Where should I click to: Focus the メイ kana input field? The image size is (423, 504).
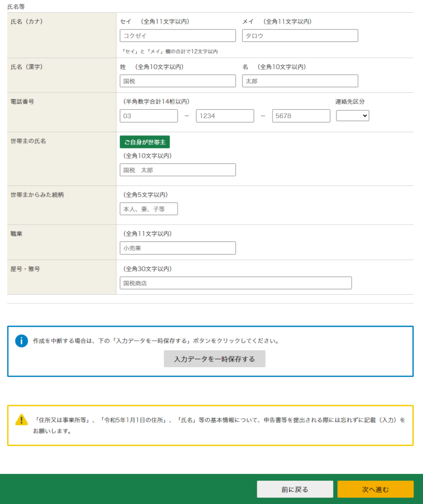coord(300,36)
